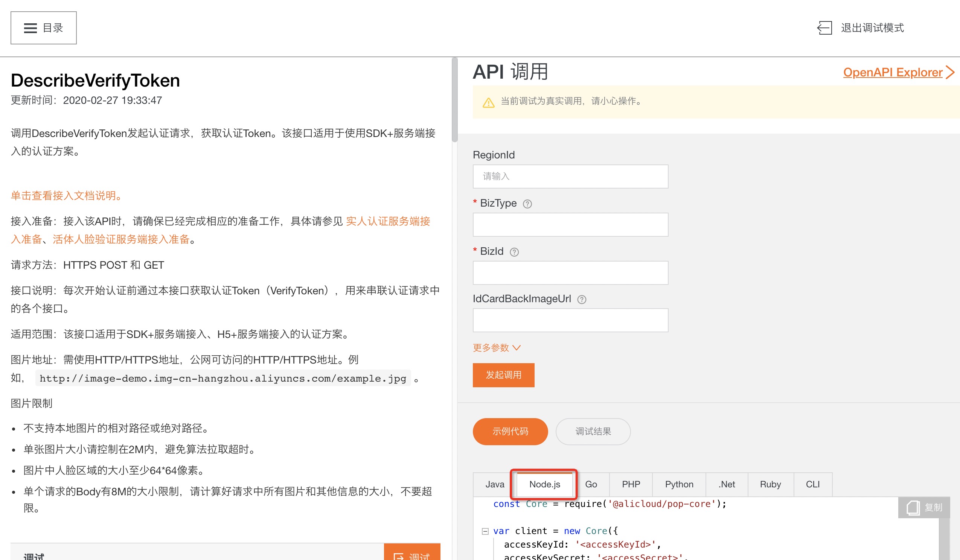Screen dimensions: 960x560
Task: Select the PHP code tab
Action: (631, 485)
